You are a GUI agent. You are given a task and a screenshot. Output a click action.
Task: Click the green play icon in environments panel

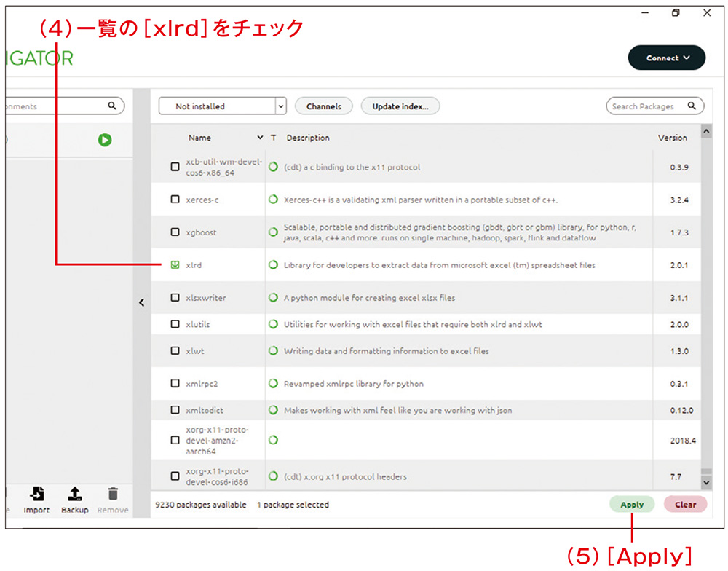coord(105,139)
